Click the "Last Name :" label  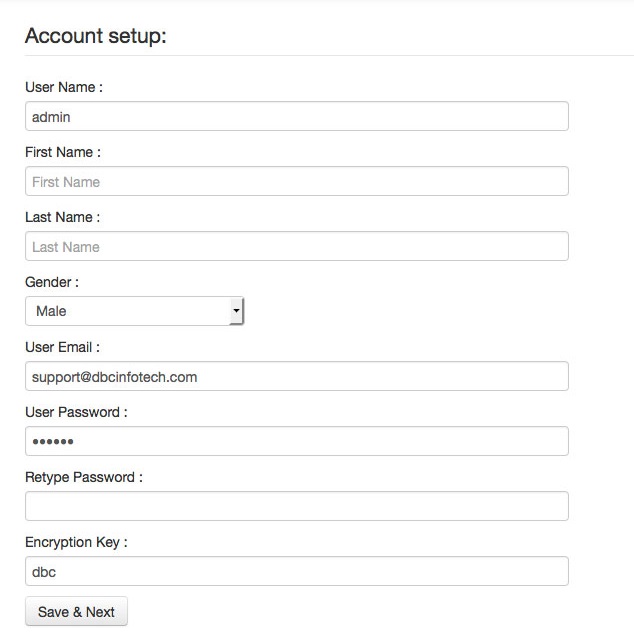tap(62, 217)
